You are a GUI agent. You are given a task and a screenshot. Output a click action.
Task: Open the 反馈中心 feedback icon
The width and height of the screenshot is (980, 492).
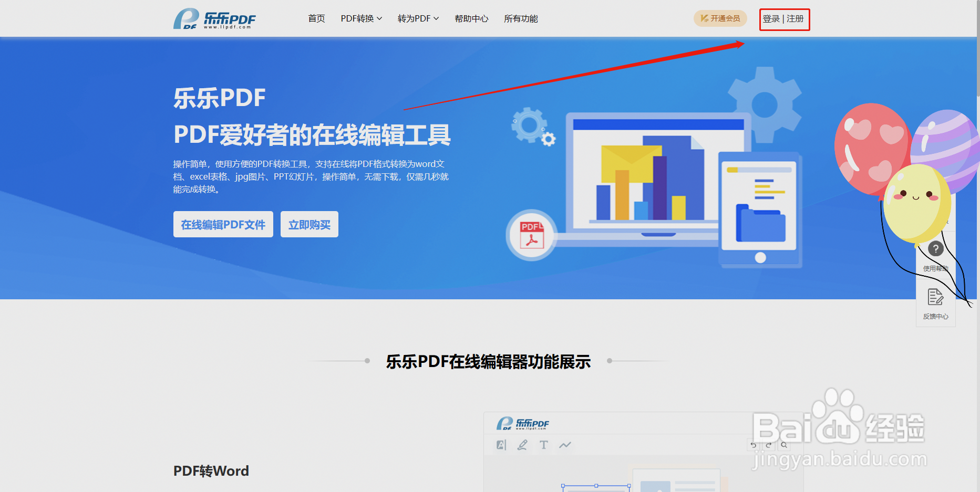coord(935,297)
